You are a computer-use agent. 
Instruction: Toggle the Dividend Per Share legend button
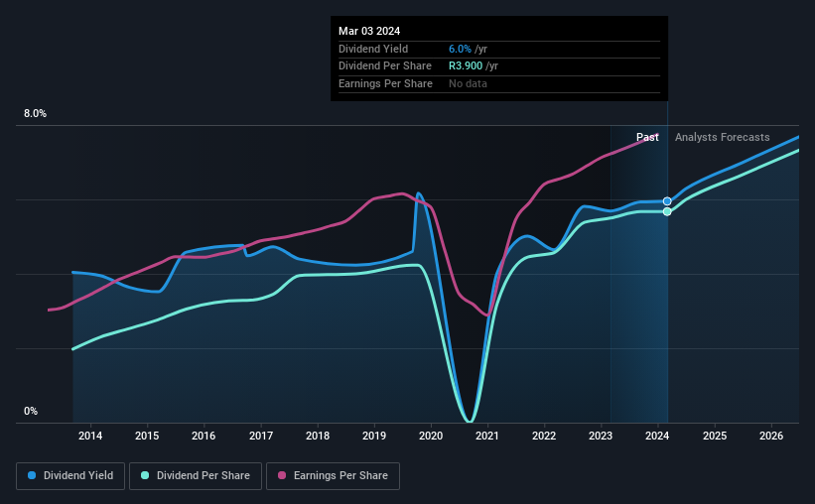click(196, 476)
